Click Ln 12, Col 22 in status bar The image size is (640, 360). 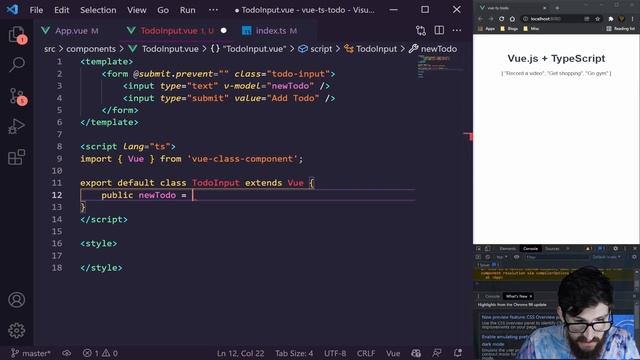(x=240, y=353)
